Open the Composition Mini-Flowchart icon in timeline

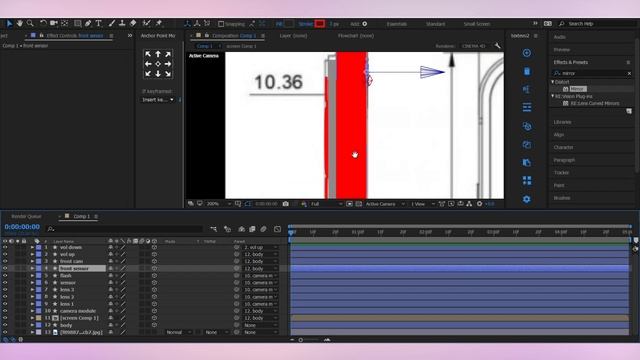(x=214, y=229)
